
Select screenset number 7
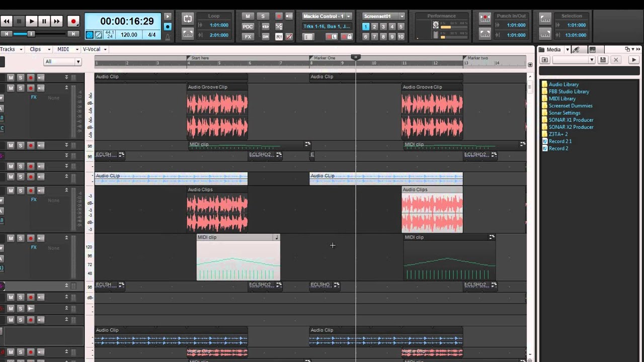[374, 37]
